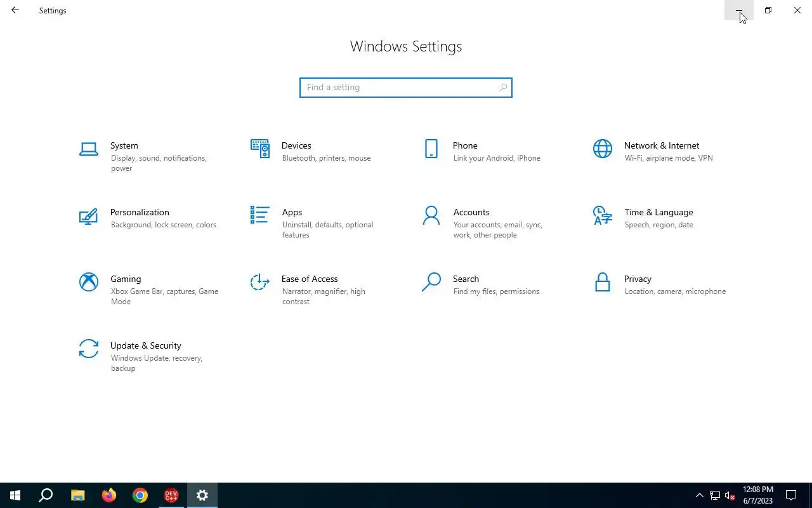Click the taskbar search magnifier

pos(46,495)
